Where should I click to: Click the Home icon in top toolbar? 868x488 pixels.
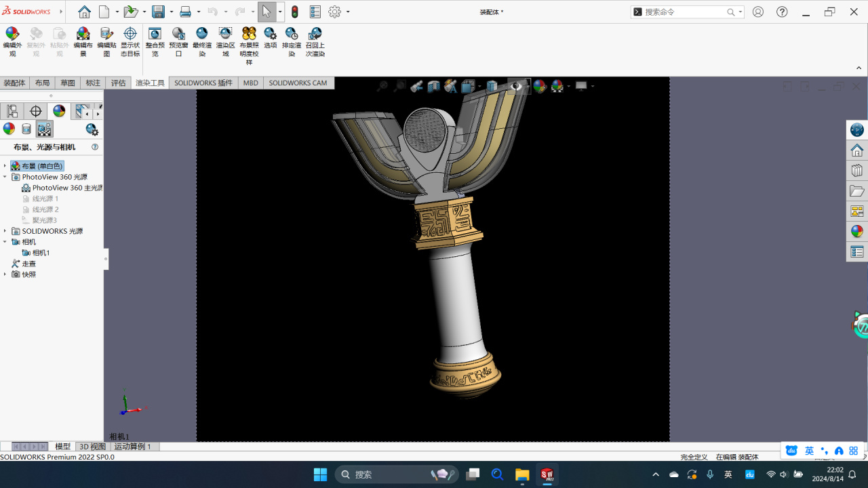click(x=84, y=12)
